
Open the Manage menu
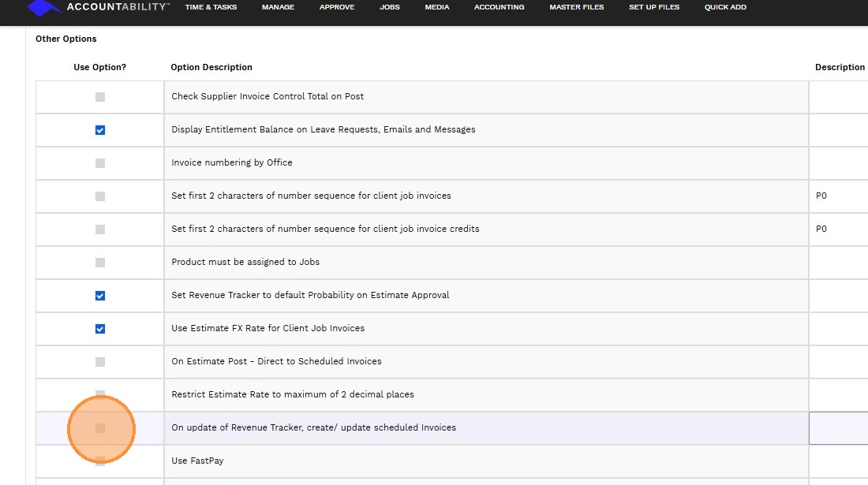278,7
